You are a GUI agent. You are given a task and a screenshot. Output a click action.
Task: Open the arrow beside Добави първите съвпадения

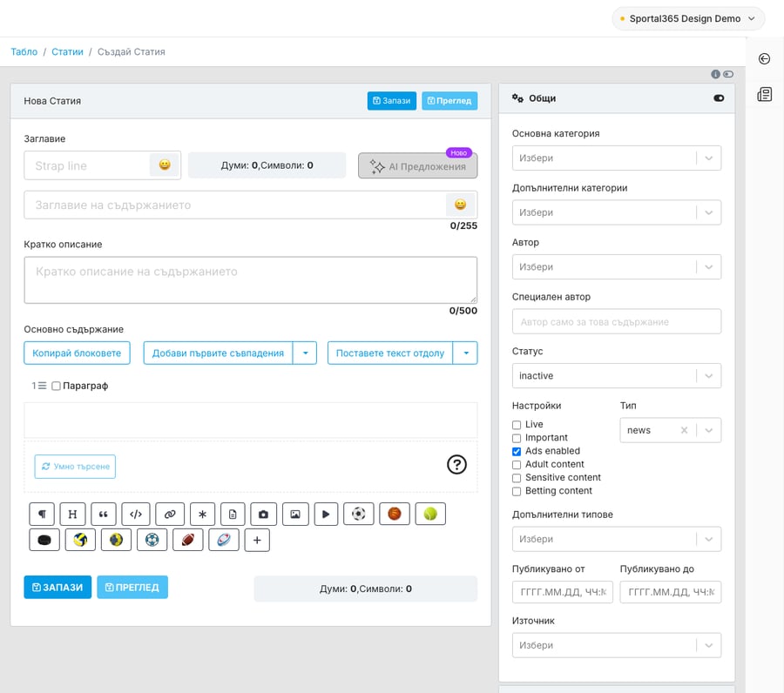coord(305,353)
